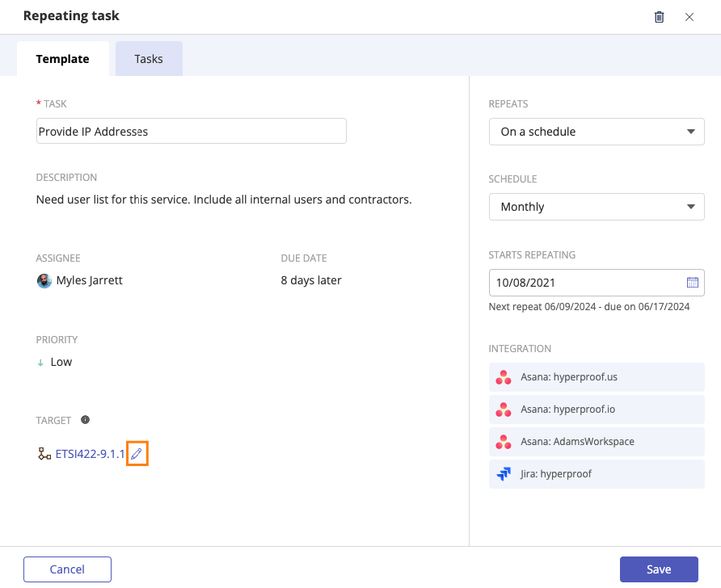This screenshot has height=588, width=721.
Task: Click the control hierarchy icon beside ETSI422-9.1.1
Action: click(x=44, y=454)
